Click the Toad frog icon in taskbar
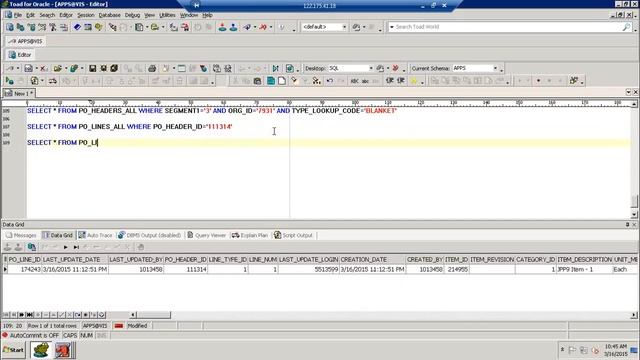This screenshot has width=640, height=360. coord(41,350)
